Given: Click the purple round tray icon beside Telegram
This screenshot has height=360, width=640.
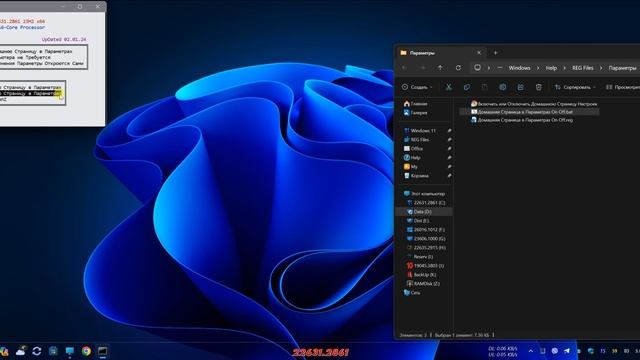Looking at the screenshot, I should click(554, 351).
